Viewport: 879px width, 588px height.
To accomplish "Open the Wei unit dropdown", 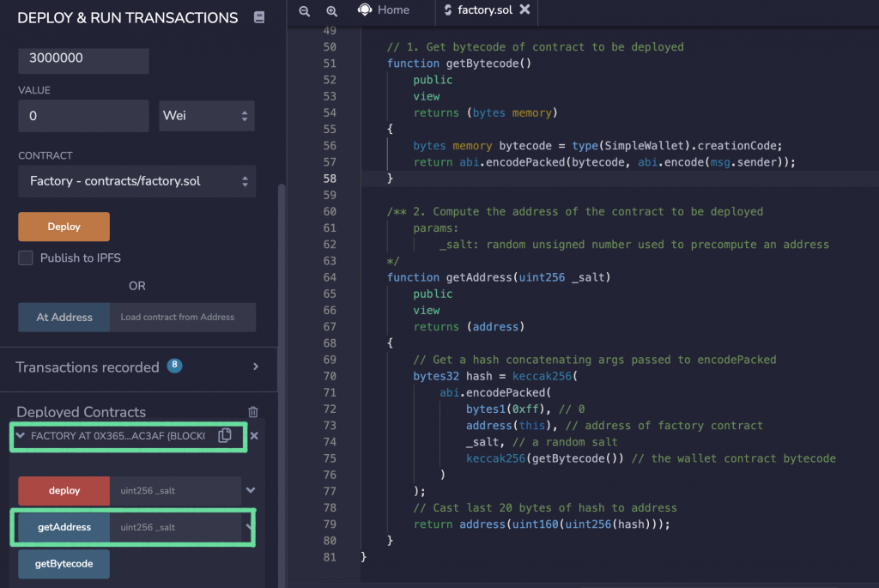I will (x=207, y=116).
